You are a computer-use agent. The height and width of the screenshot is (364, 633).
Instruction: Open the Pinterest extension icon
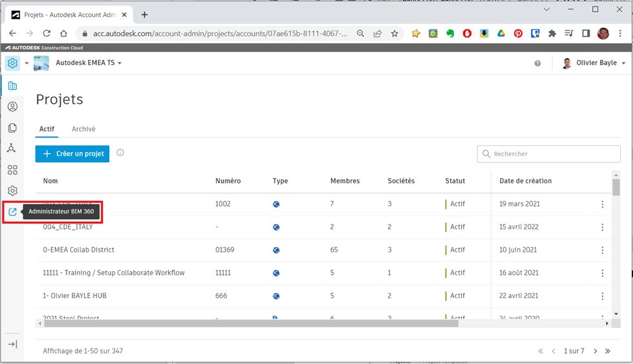click(x=518, y=34)
